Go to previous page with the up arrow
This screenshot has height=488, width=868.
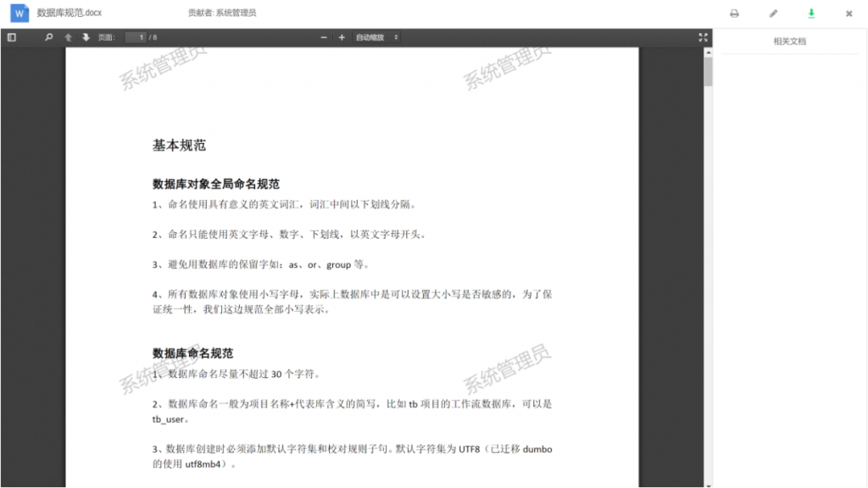coord(68,37)
